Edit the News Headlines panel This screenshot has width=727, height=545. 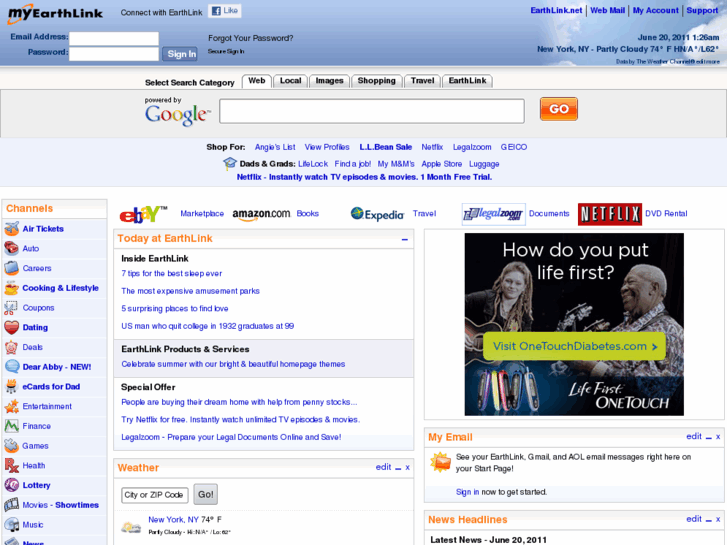click(694, 519)
